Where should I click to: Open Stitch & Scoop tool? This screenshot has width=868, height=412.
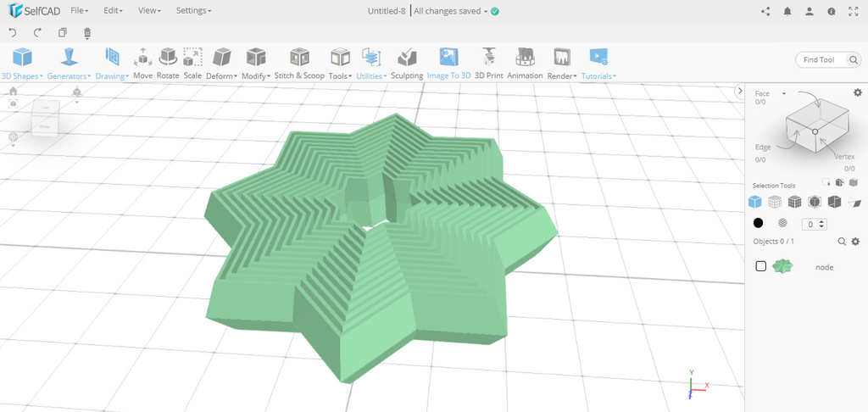[x=299, y=64]
